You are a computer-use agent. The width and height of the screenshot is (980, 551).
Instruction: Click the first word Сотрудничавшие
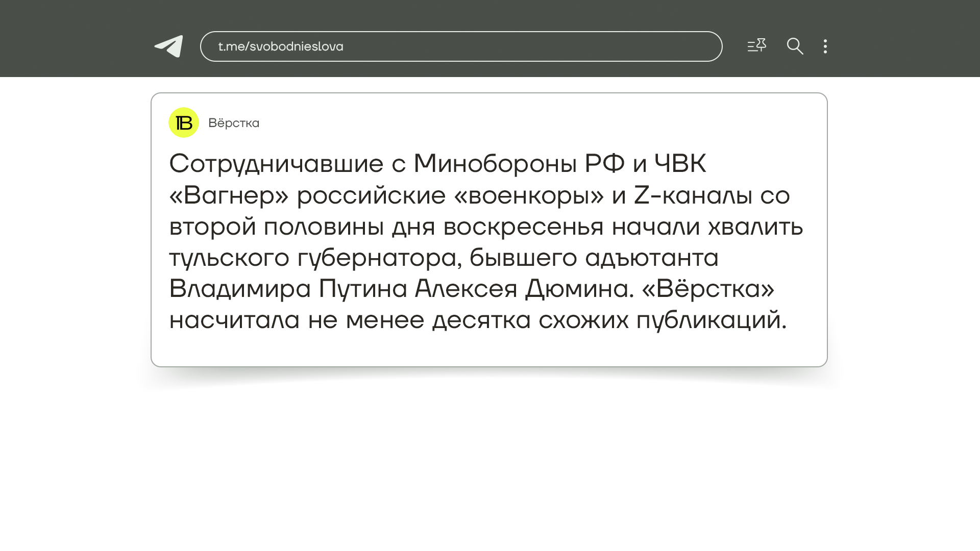click(x=276, y=164)
